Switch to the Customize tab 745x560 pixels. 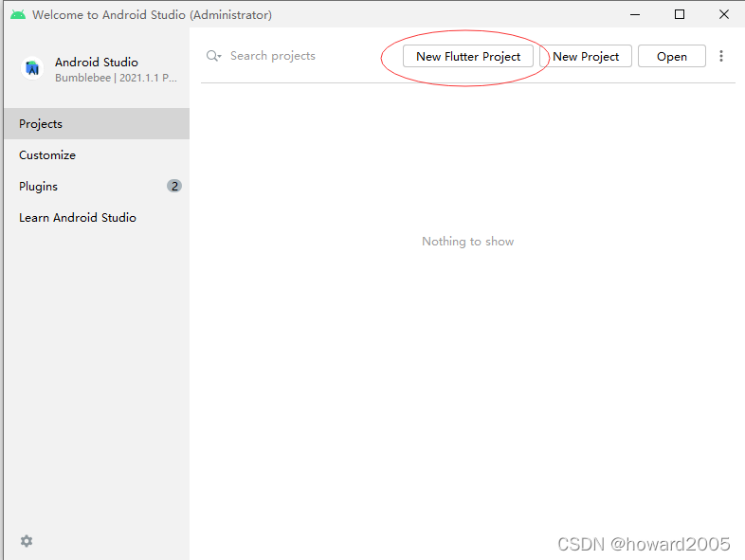click(x=97, y=154)
